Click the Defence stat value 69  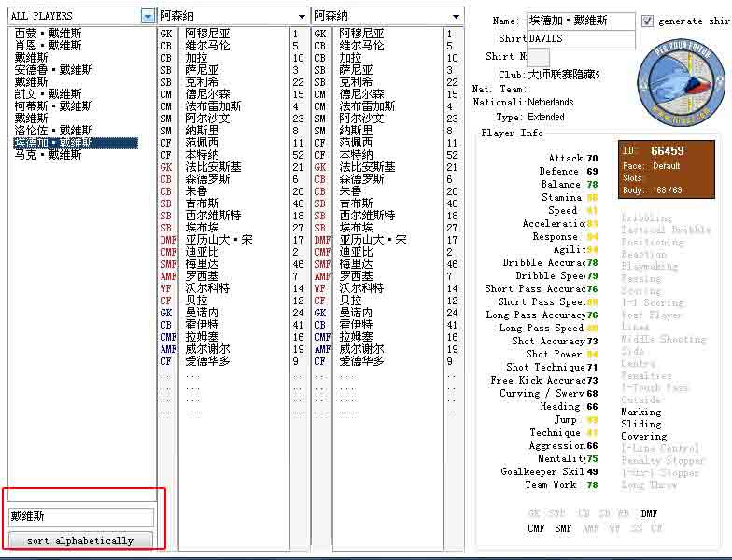(592, 172)
